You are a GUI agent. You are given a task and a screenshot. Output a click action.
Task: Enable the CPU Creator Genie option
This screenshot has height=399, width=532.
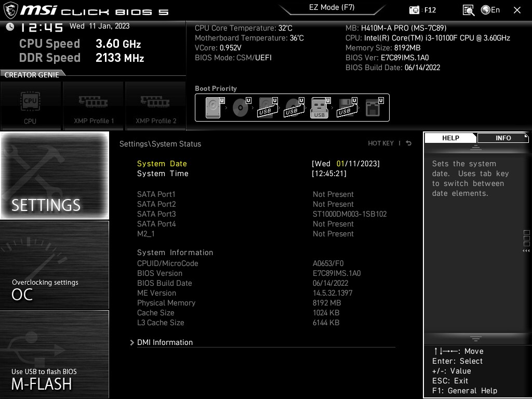click(x=30, y=106)
